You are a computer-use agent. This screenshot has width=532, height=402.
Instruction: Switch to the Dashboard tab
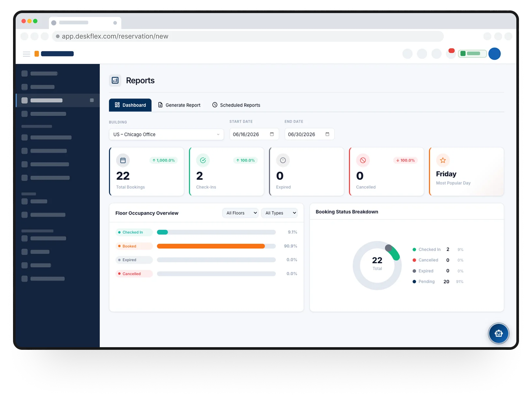130,105
